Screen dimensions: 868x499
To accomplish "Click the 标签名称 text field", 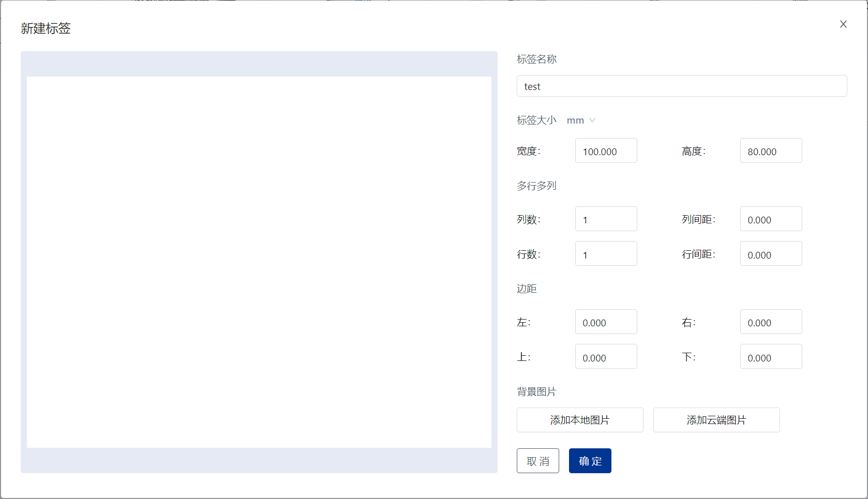I will pyautogui.click(x=681, y=86).
